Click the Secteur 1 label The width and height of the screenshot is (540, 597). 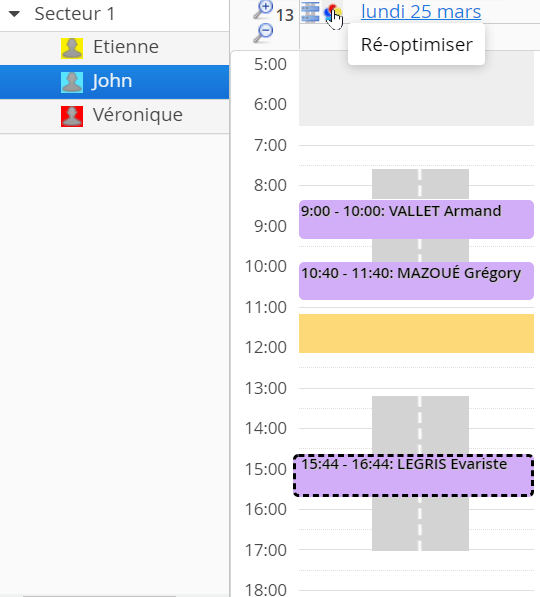[x=75, y=14]
